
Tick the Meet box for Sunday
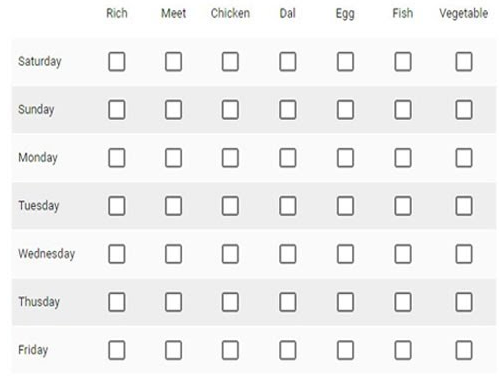coord(173,110)
